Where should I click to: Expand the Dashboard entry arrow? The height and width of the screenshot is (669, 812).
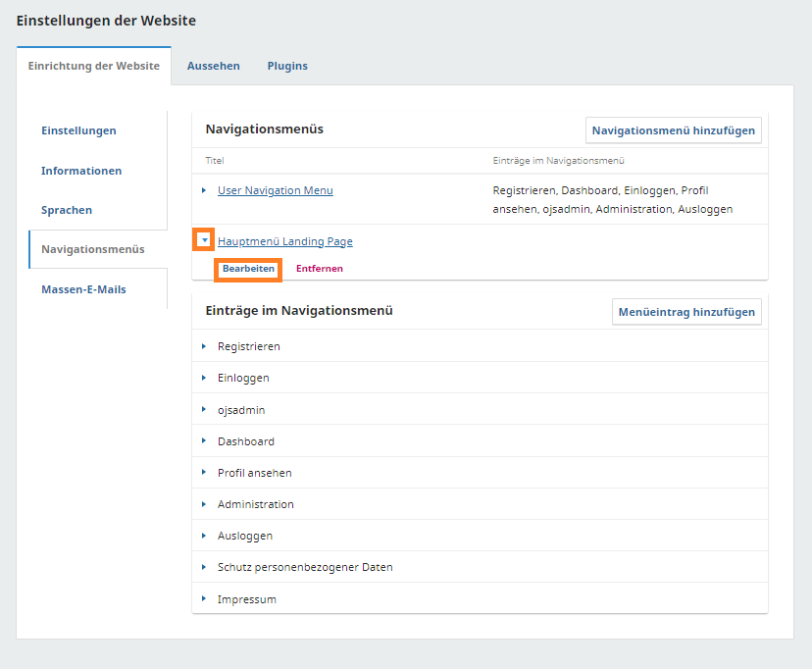tap(204, 440)
